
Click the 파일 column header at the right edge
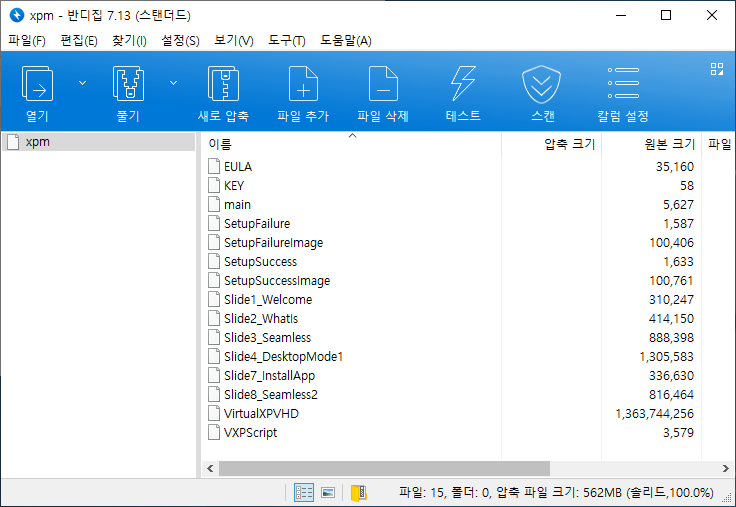point(719,144)
